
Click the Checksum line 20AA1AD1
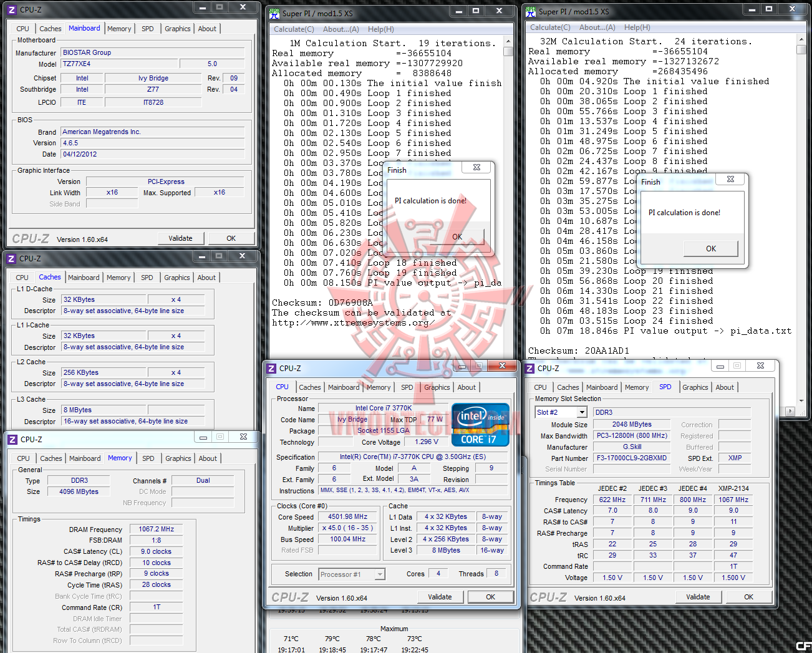pyautogui.click(x=579, y=351)
